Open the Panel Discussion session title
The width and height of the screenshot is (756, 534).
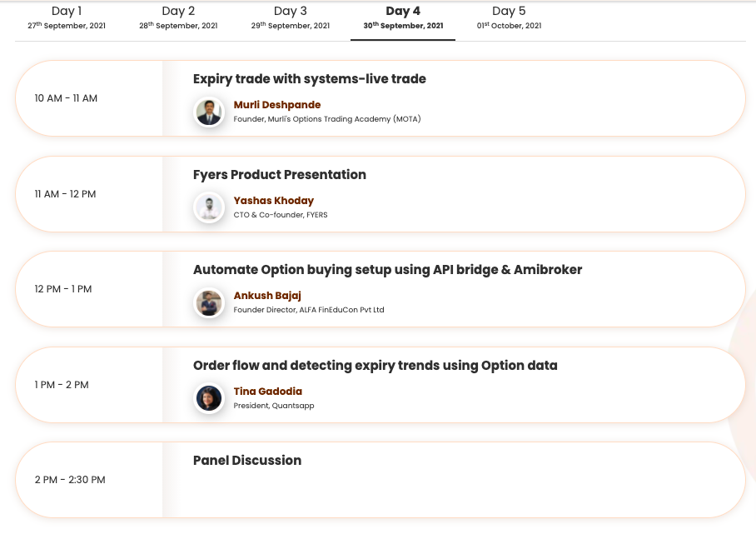(x=247, y=461)
